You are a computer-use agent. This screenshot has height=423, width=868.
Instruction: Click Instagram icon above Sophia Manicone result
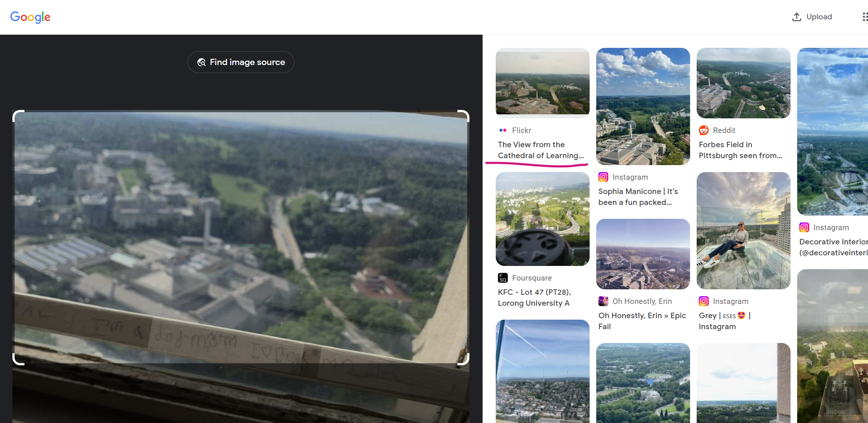(x=603, y=177)
